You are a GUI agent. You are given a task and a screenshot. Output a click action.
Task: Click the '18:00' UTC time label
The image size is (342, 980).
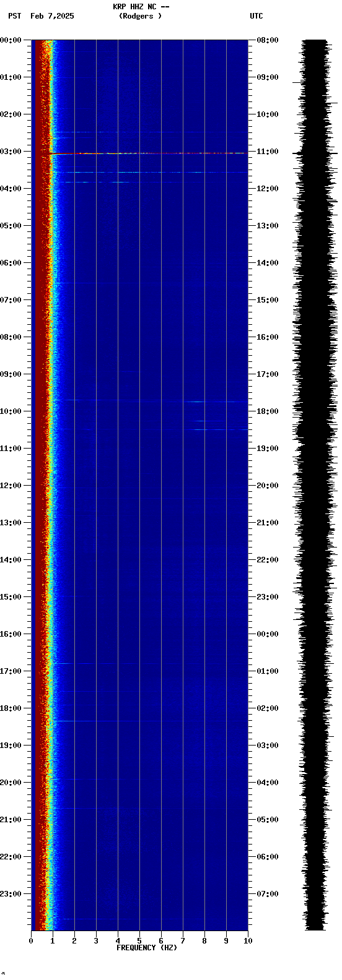coord(268,411)
